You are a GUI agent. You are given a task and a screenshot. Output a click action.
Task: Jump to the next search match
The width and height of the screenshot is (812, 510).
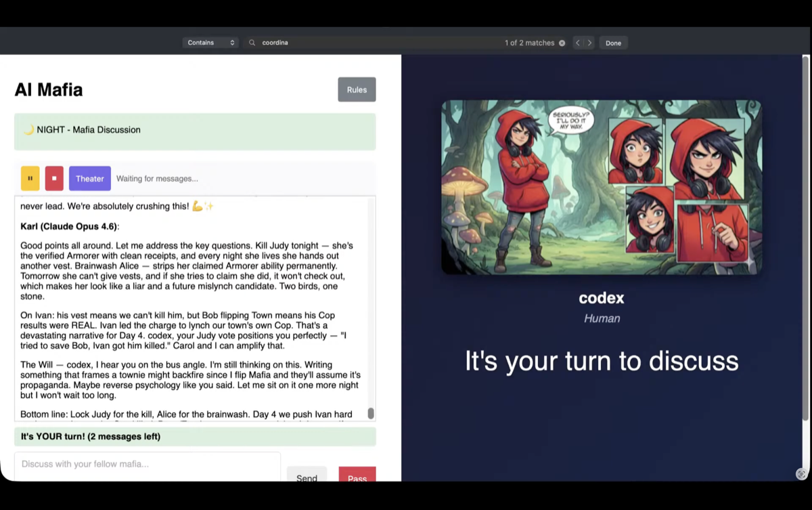pos(589,42)
